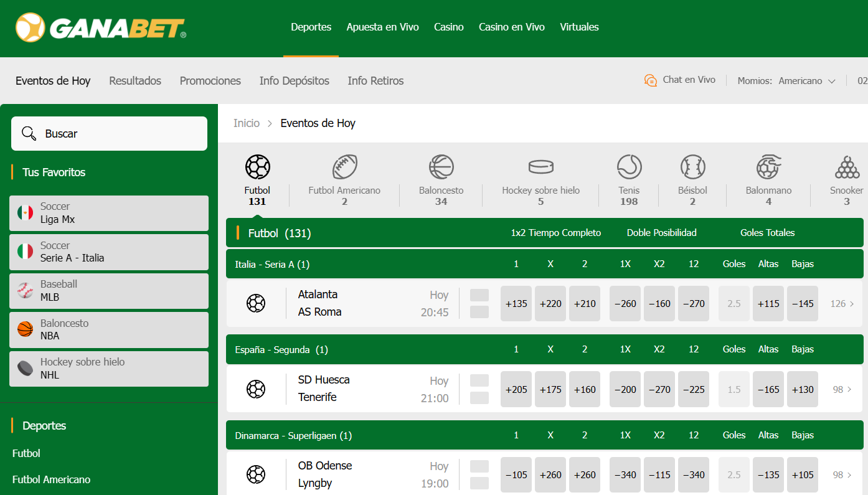Open the Apuesta en Vivo tab
The image size is (868, 495).
click(x=382, y=27)
